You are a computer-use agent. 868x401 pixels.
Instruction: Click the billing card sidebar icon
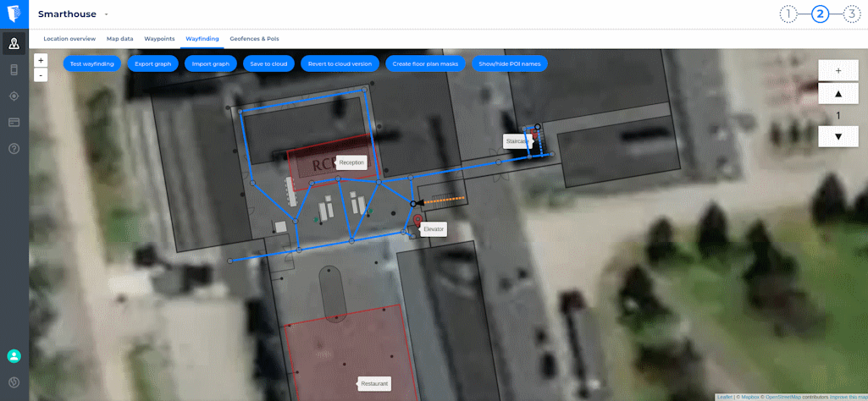coord(14,122)
